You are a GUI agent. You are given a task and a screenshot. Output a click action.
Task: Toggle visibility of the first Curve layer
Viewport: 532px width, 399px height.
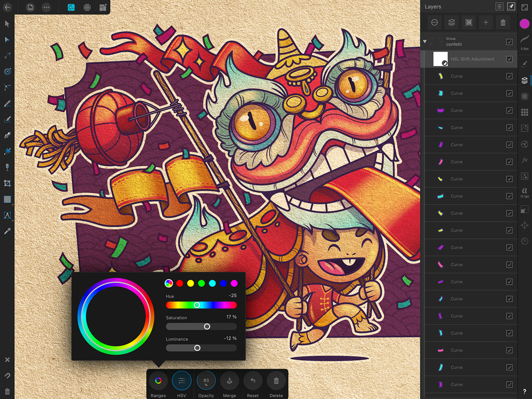click(x=509, y=76)
